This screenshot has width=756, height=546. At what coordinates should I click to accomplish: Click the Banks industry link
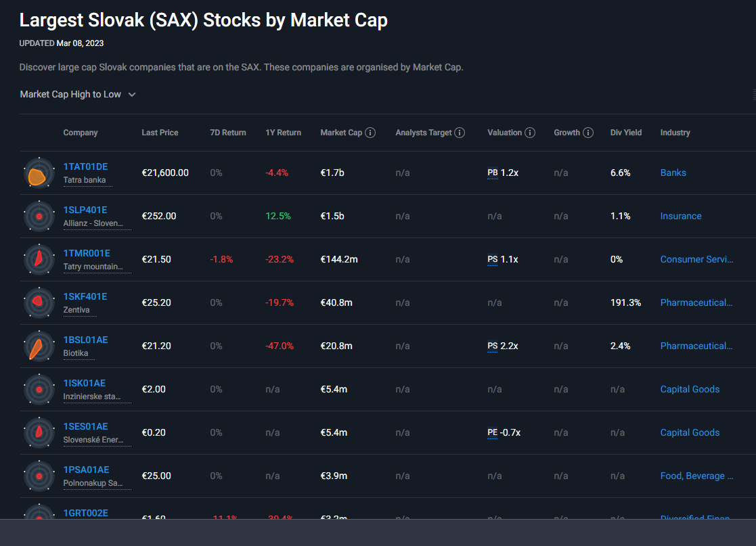(673, 173)
